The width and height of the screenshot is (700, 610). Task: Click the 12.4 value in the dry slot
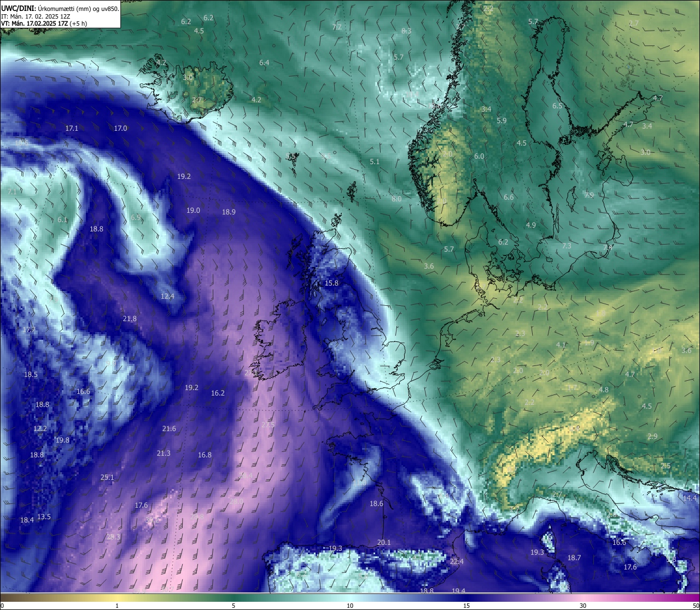pyautogui.click(x=167, y=296)
